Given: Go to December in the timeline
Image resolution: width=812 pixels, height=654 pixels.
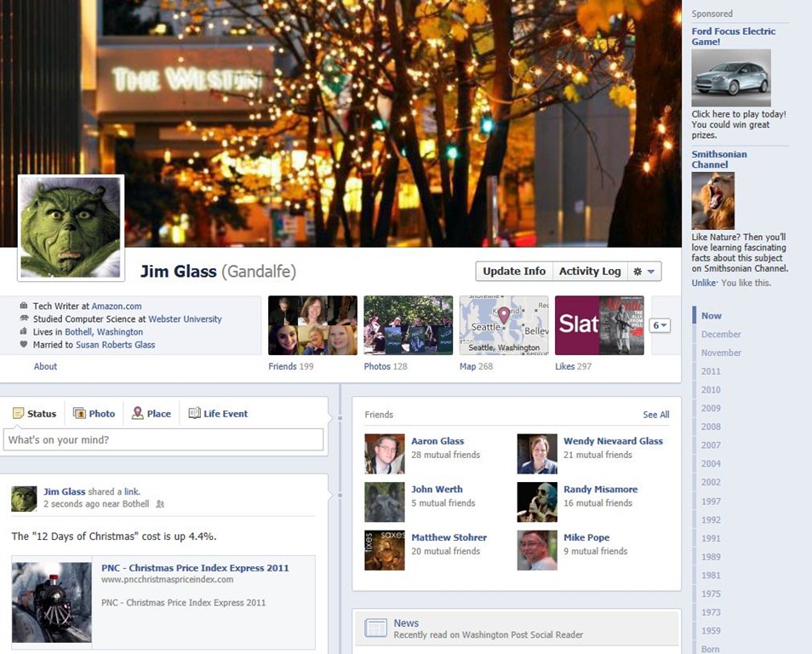Looking at the screenshot, I should [721, 335].
